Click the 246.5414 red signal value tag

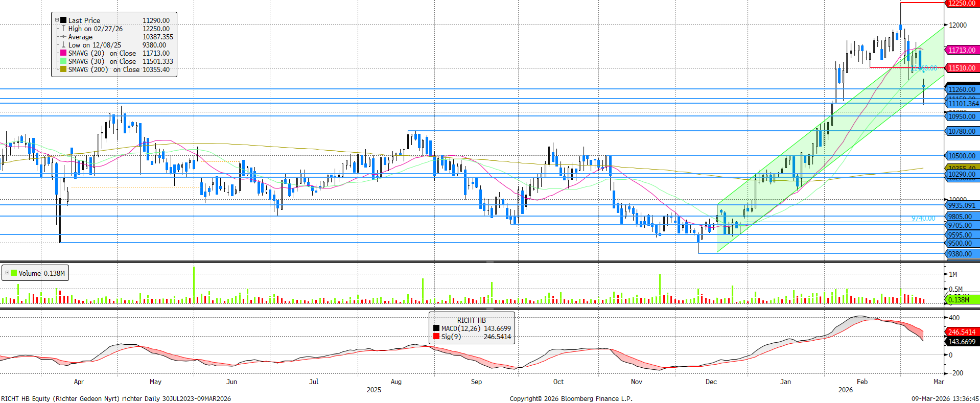961,332
